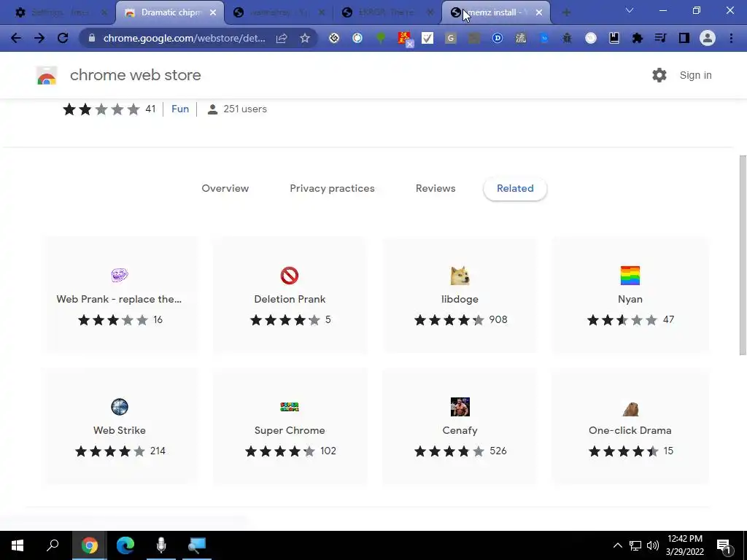Viewport: 747px width, 560px height.
Task: Click the share page icon in address bar
Action: [x=282, y=38]
